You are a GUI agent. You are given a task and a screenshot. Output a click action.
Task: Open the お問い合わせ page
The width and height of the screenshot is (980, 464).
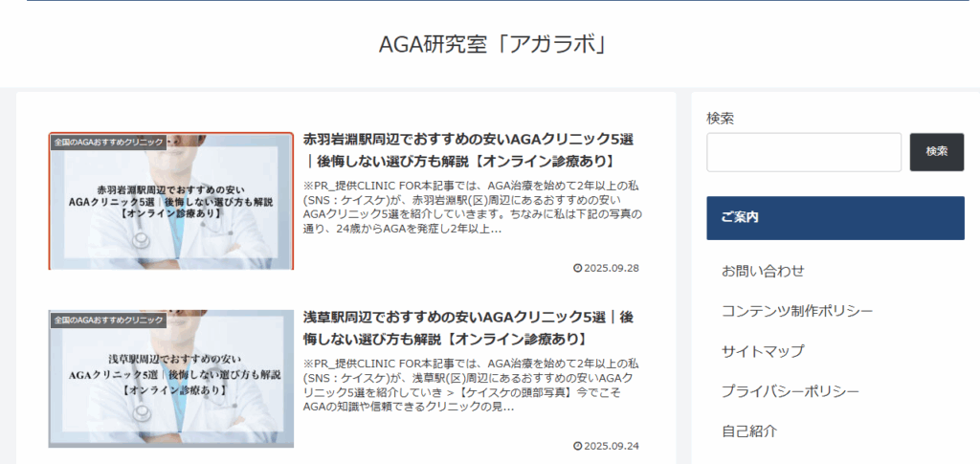(763, 271)
